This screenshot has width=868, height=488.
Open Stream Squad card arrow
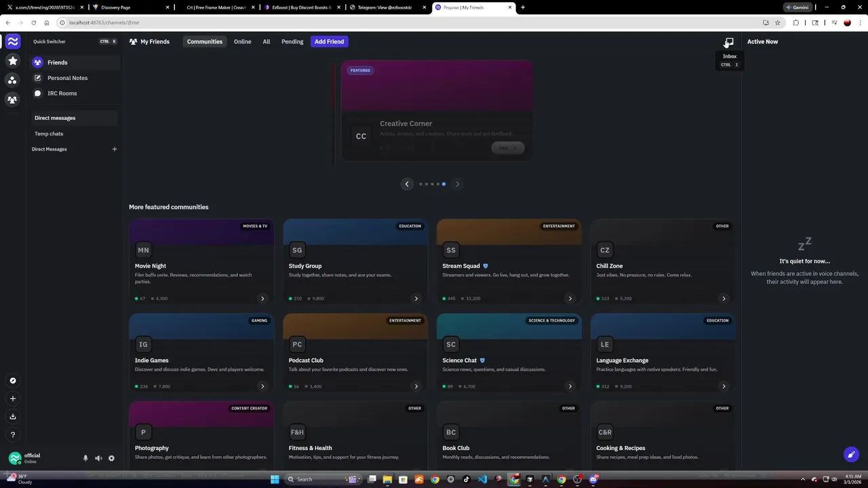[570, 298]
